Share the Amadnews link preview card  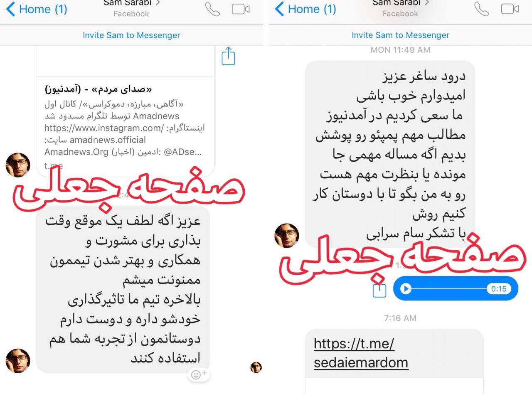[x=228, y=56]
